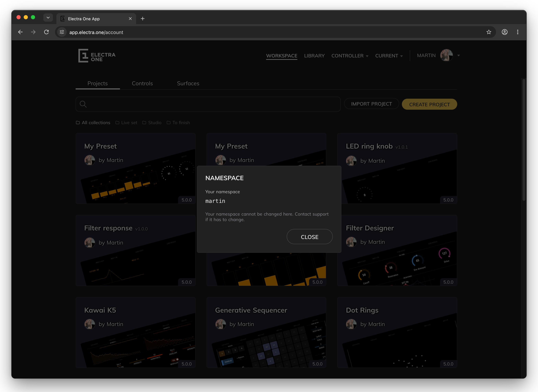This screenshot has width=538, height=392.
Task: Select the To finish collection
Action: click(x=178, y=123)
